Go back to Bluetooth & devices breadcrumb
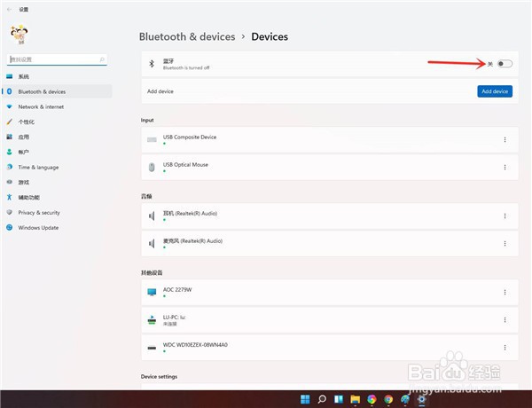The height and width of the screenshot is (408, 532). [187, 36]
